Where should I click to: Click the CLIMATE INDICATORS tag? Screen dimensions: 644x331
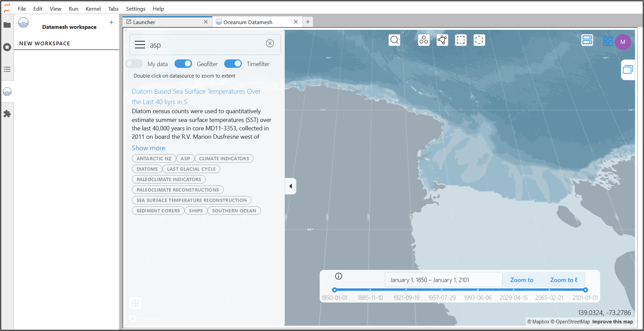click(x=224, y=158)
